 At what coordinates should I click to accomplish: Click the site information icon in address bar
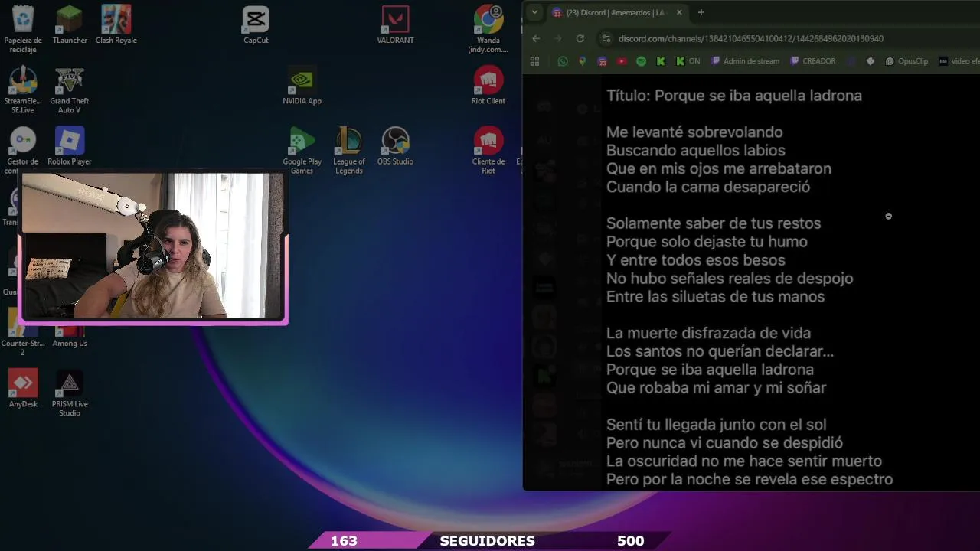[x=606, y=38]
